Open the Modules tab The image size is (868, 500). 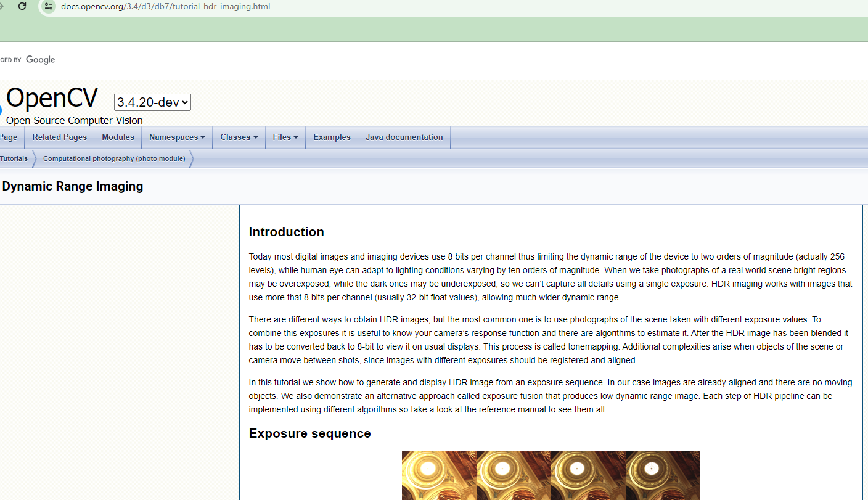pos(118,137)
